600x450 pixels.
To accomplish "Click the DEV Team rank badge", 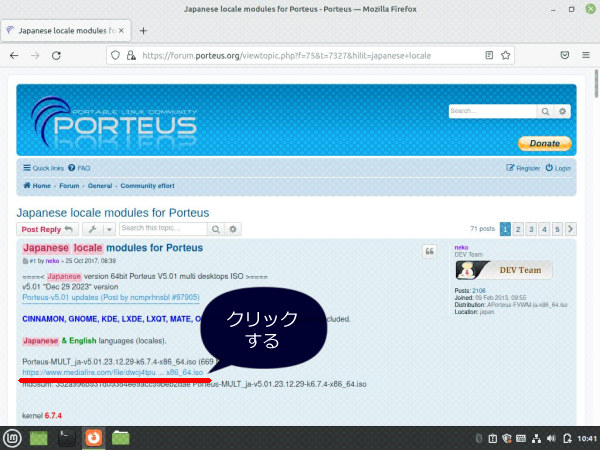I will click(x=504, y=270).
